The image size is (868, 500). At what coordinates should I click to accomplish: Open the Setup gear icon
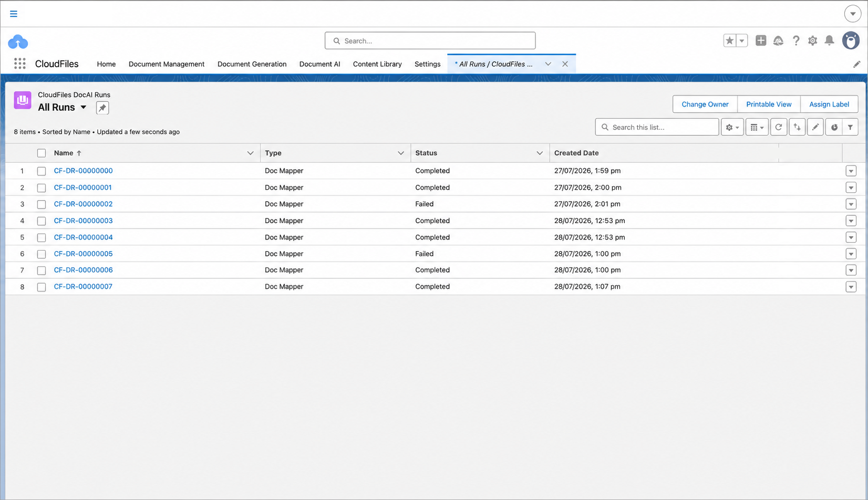[x=813, y=40]
